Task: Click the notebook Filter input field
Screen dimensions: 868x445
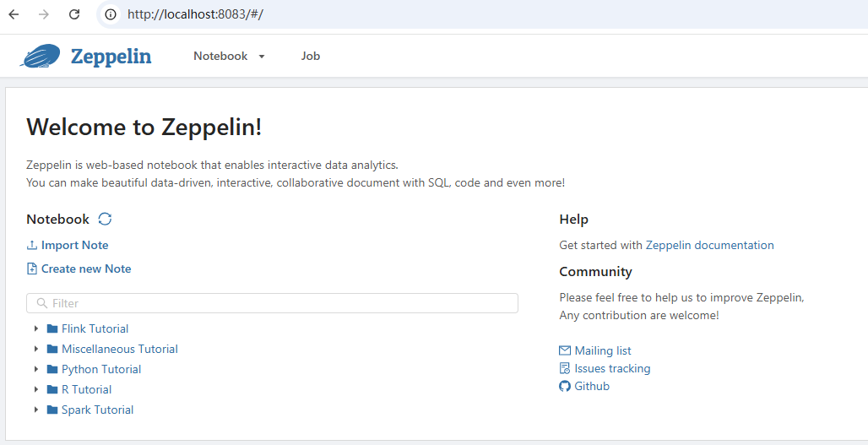Action: coord(272,303)
